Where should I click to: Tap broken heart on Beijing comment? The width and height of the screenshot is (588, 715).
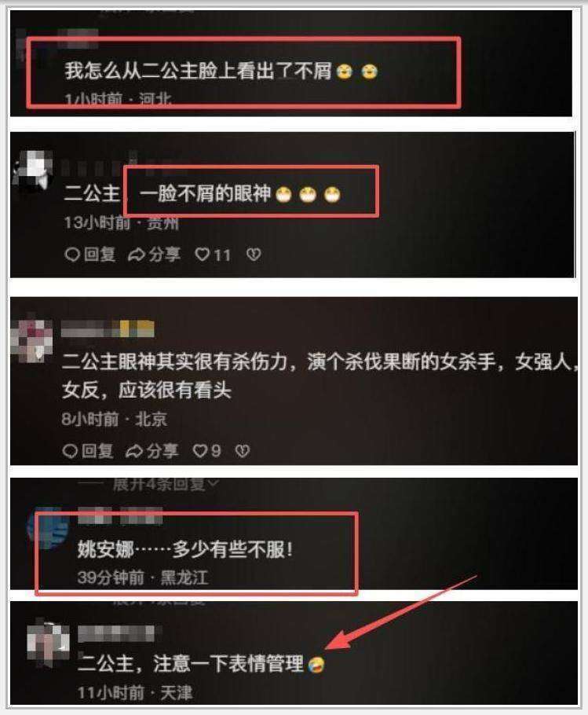click(x=243, y=450)
